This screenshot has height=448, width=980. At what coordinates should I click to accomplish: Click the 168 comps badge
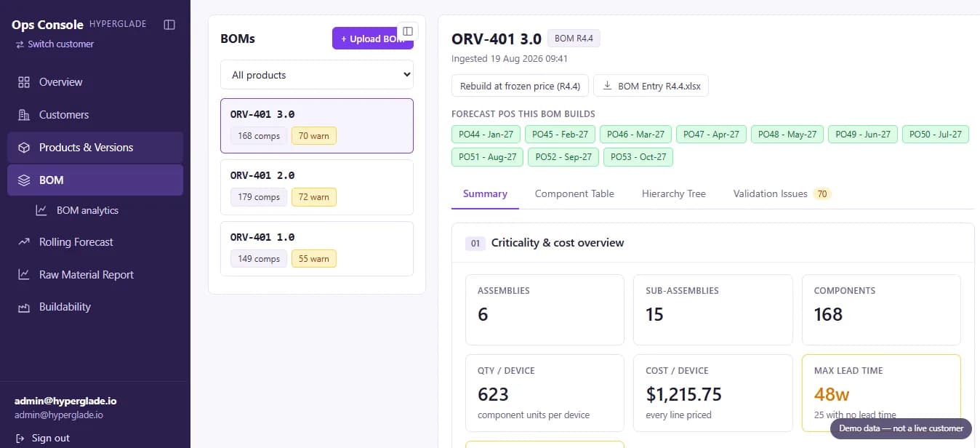tap(259, 136)
